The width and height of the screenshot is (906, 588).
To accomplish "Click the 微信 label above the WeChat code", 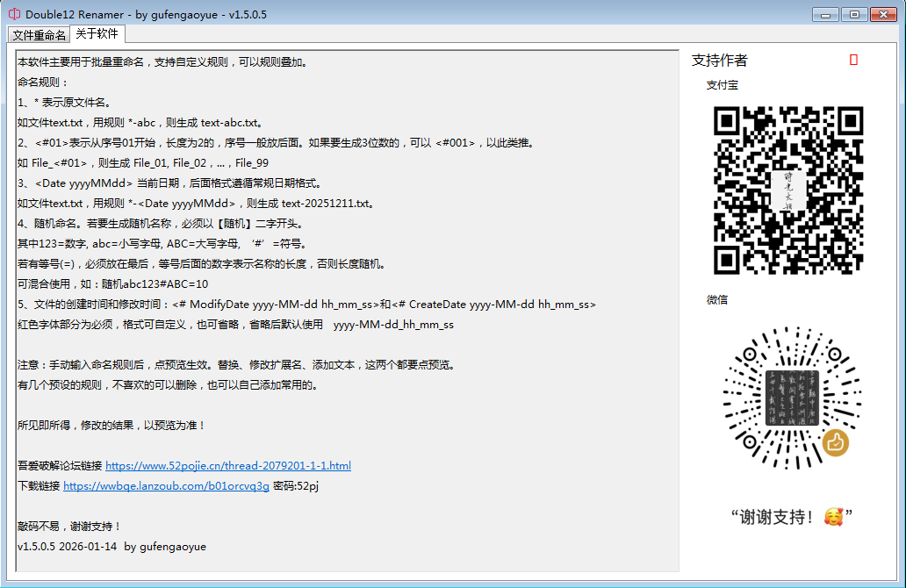I will (716, 300).
